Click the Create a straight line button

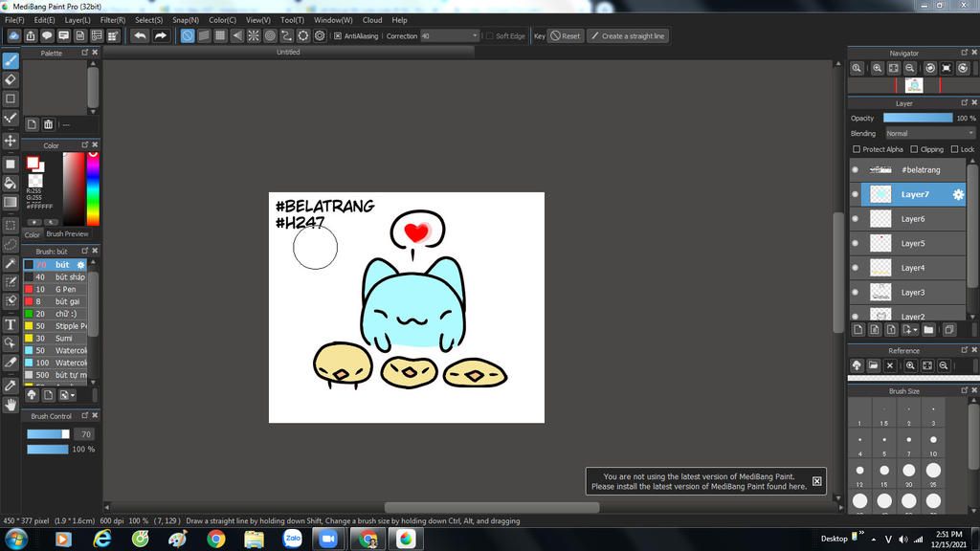(628, 36)
